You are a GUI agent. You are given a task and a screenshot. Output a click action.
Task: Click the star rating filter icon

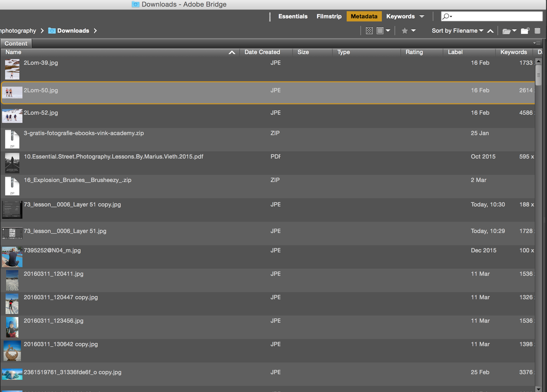click(405, 31)
